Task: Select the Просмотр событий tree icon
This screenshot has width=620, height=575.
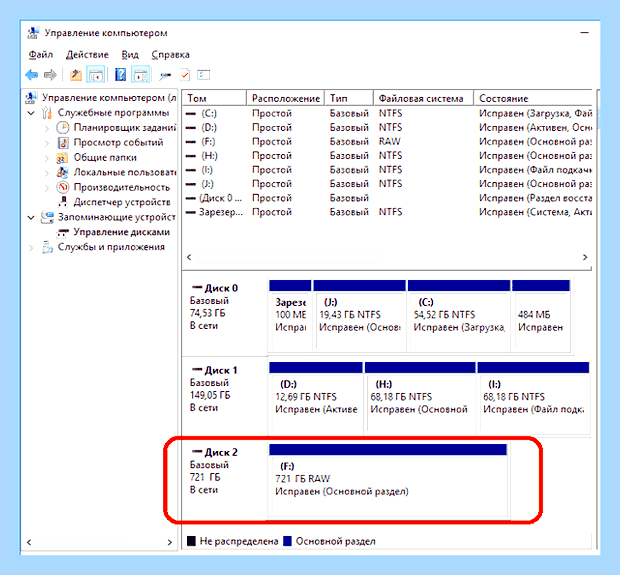Action: pyautogui.click(x=62, y=142)
